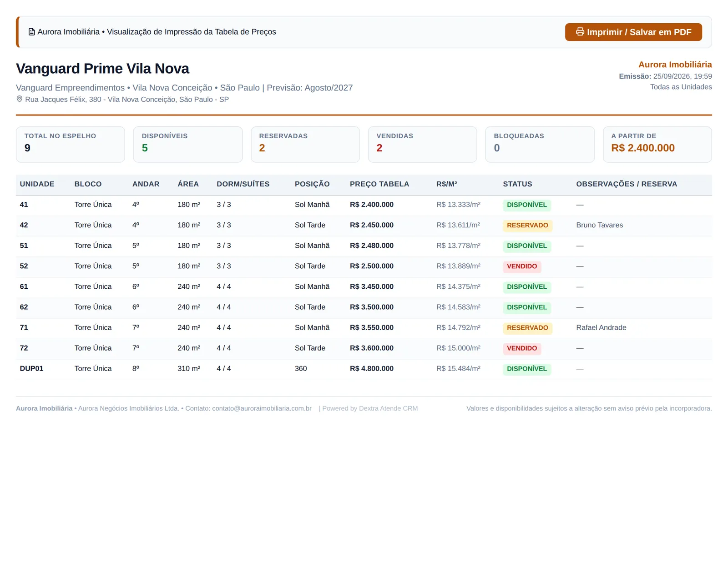Image resolution: width=728 pixels, height=562 pixels.
Task: Click the printer icon in print button
Action: (x=580, y=32)
